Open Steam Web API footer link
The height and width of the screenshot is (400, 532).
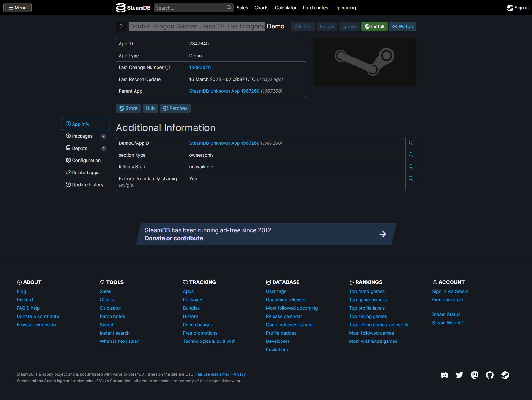coord(448,323)
